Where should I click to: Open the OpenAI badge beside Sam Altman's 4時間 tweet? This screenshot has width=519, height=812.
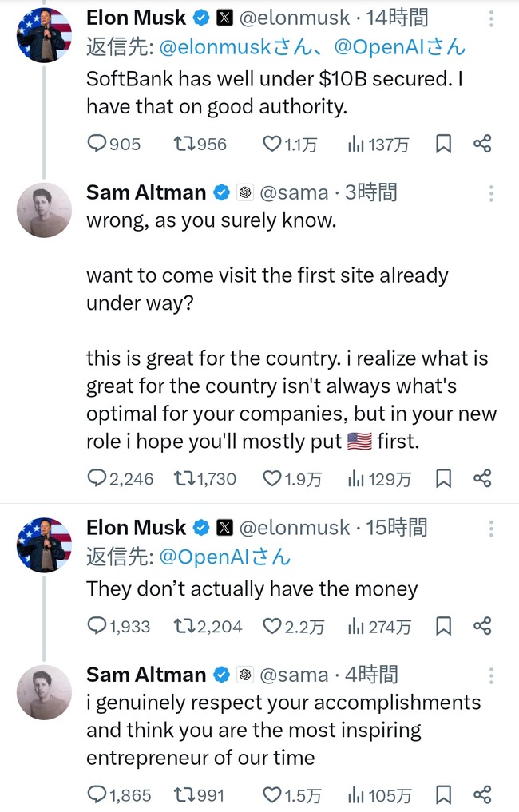pos(245,675)
